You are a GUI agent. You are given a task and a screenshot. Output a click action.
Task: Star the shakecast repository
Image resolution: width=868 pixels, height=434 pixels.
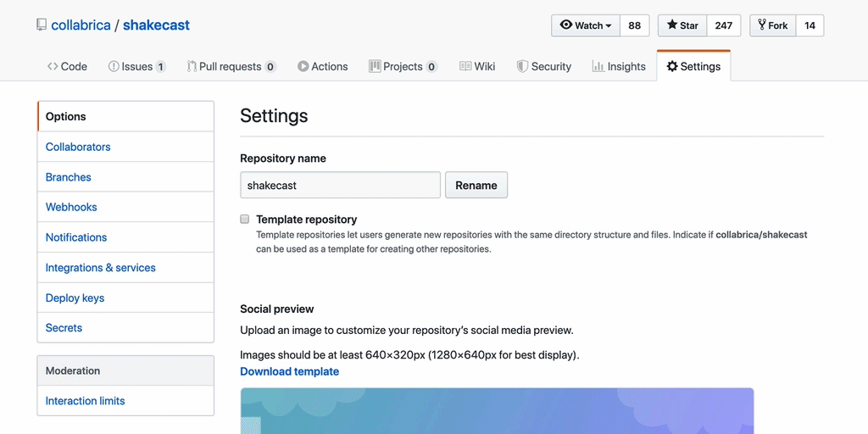click(682, 25)
